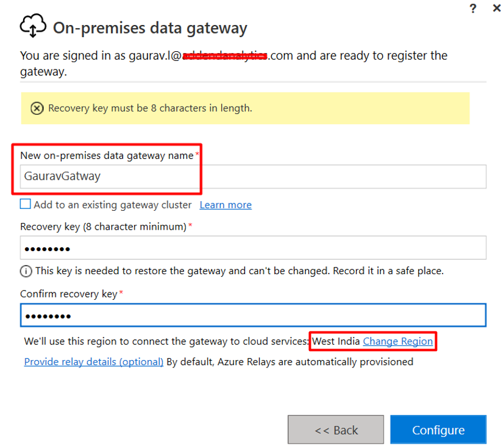
Task: Click the recovery key length warning message
Action: click(150, 108)
